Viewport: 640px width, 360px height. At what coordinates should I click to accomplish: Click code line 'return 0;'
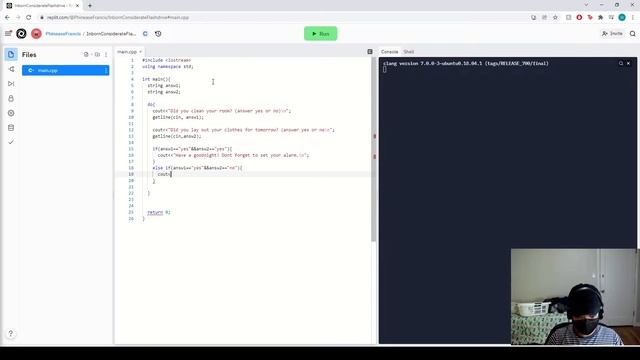[159, 212]
